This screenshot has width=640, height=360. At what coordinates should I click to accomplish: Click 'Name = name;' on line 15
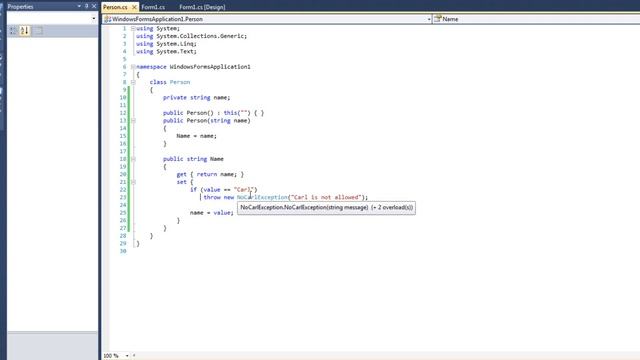click(x=196, y=136)
